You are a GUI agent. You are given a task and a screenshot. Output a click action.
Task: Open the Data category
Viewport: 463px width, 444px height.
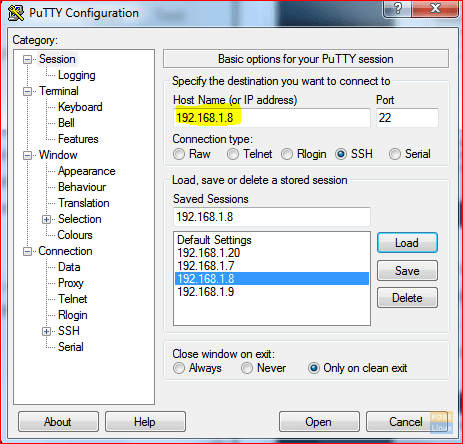click(x=69, y=267)
